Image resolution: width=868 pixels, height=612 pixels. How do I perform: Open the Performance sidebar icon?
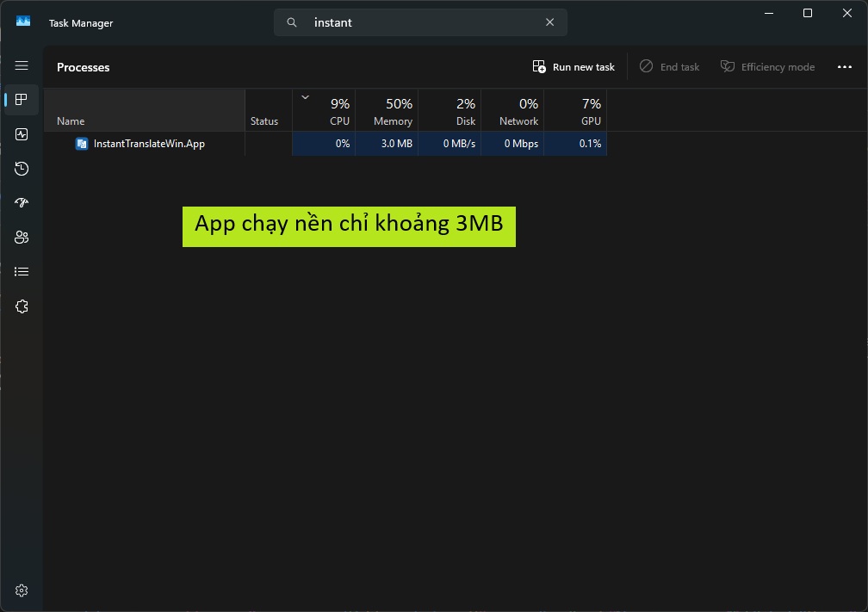coord(22,134)
